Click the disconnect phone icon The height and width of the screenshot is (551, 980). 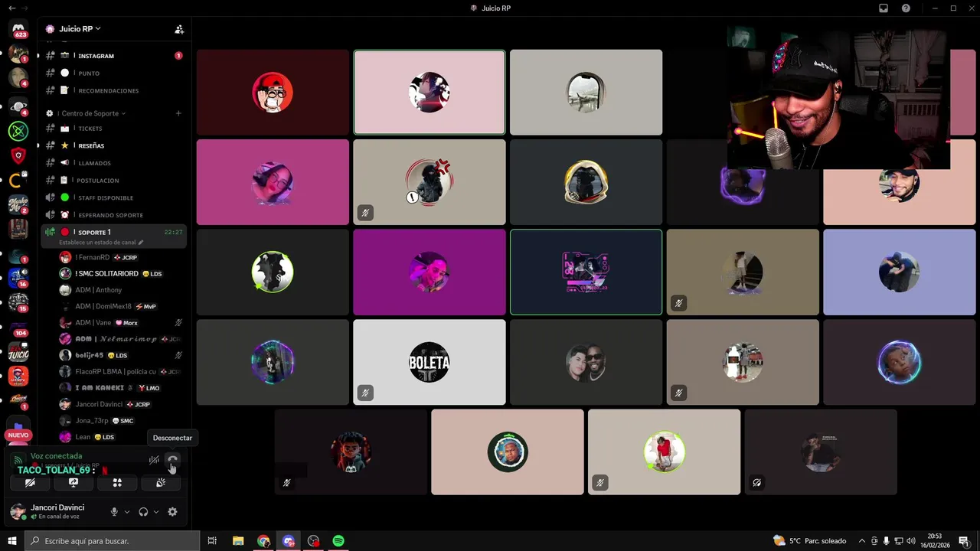tap(173, 460)
